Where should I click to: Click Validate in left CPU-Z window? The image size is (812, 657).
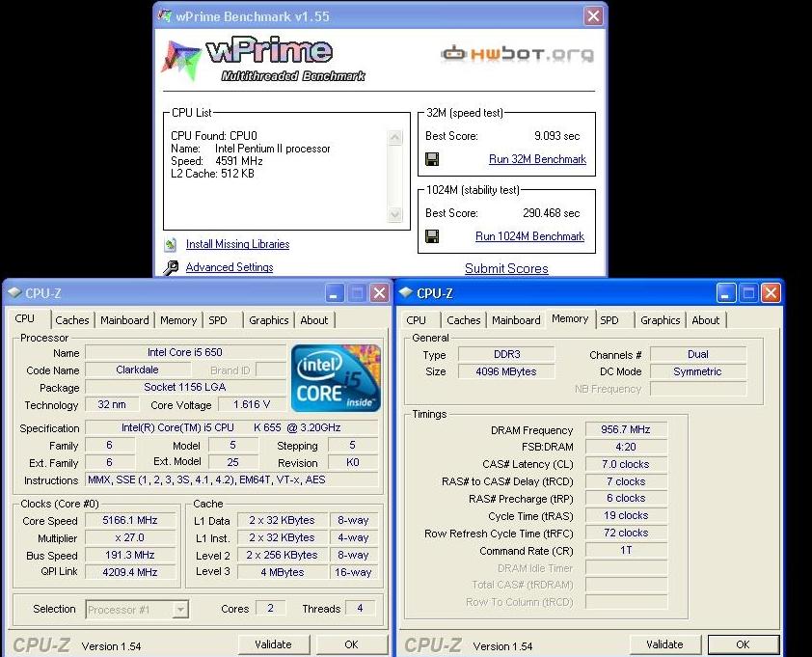(x=274, y=644)
